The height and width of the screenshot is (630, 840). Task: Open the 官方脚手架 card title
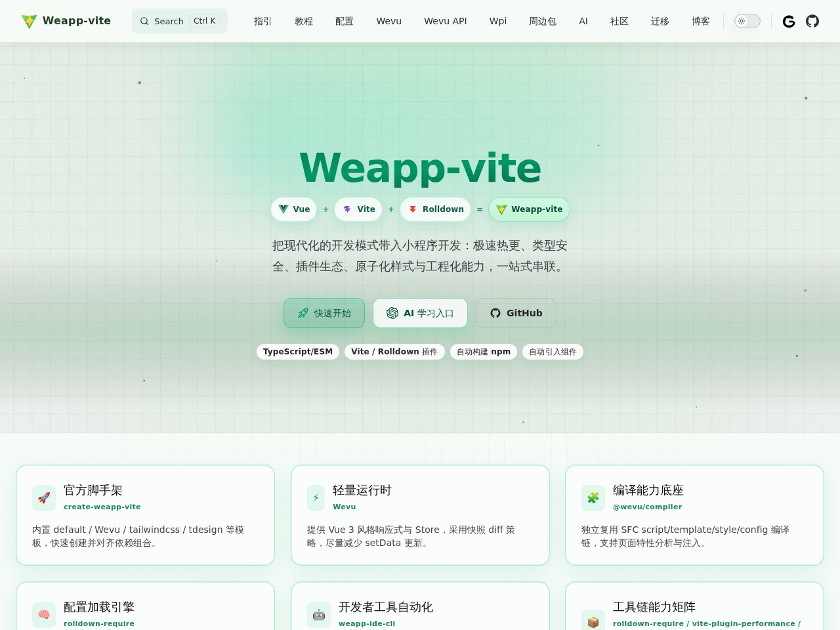click(93, 490)
